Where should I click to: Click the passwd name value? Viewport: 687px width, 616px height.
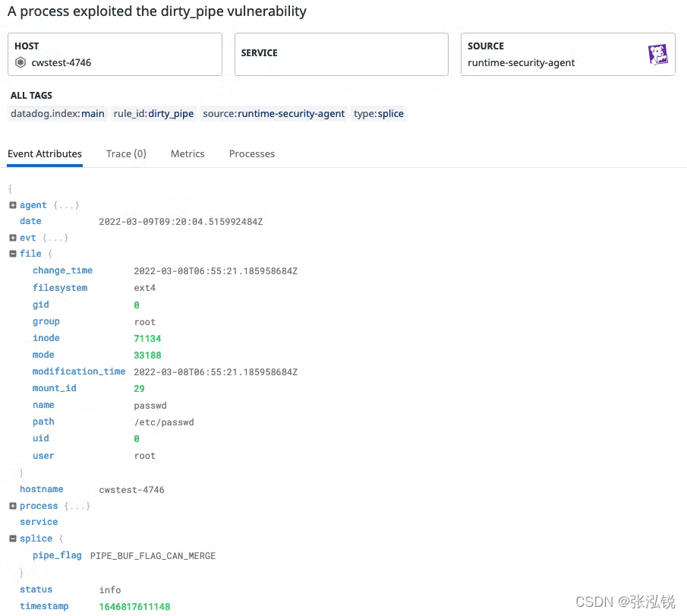[150, 405]
